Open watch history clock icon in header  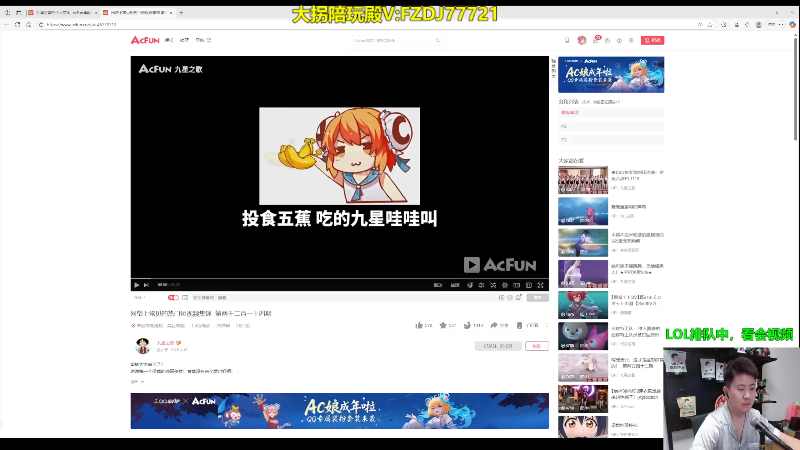click(x=608, y=40)
